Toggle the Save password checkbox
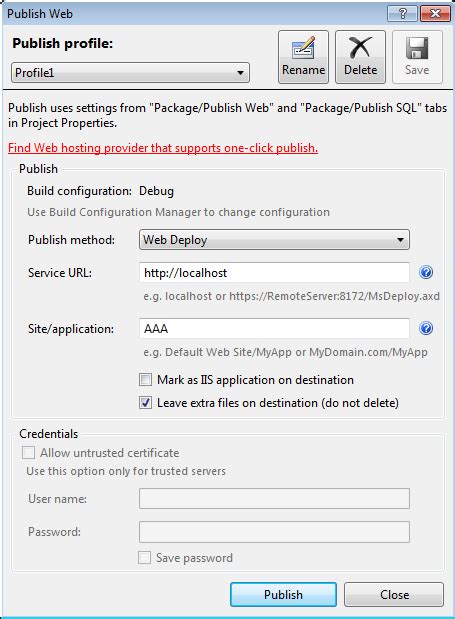 click(144, 558)
